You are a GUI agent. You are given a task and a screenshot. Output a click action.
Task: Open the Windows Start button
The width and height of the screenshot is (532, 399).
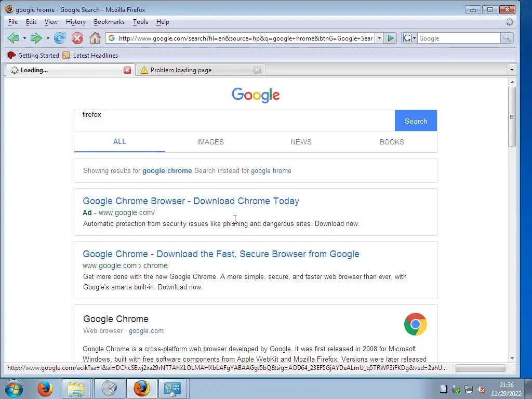(x=14, y=389)
